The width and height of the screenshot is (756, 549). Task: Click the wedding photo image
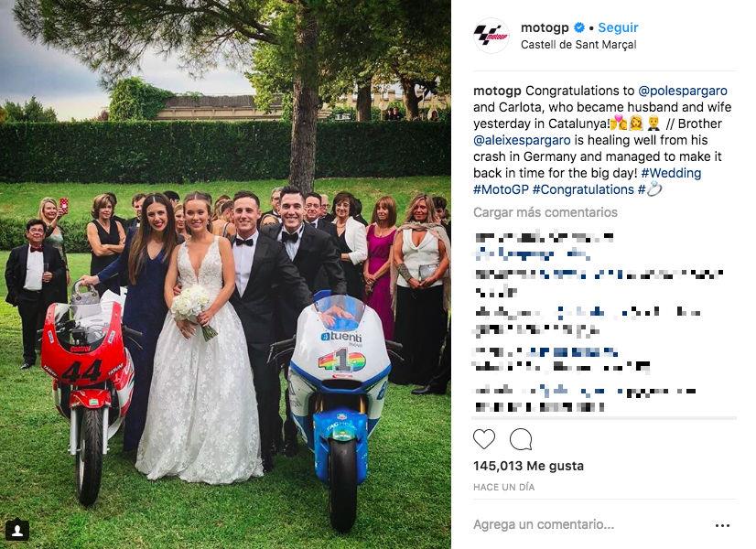[x=226, y=274]
